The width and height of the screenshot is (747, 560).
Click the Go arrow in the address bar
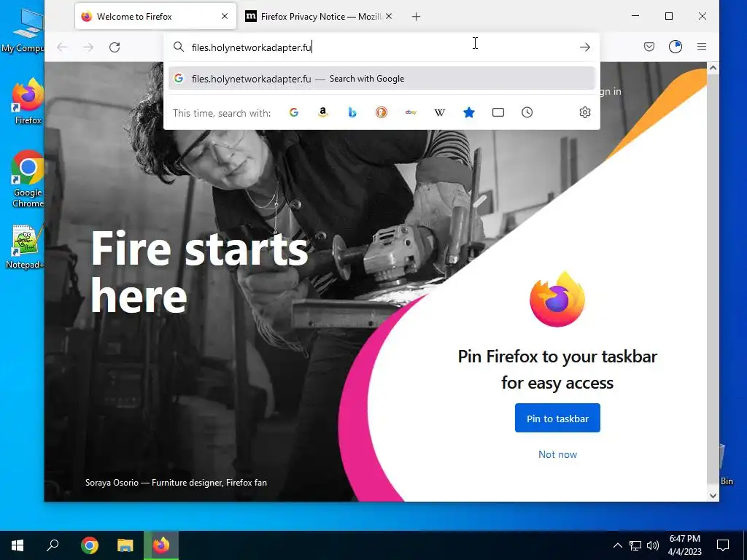tap(584, 47)
